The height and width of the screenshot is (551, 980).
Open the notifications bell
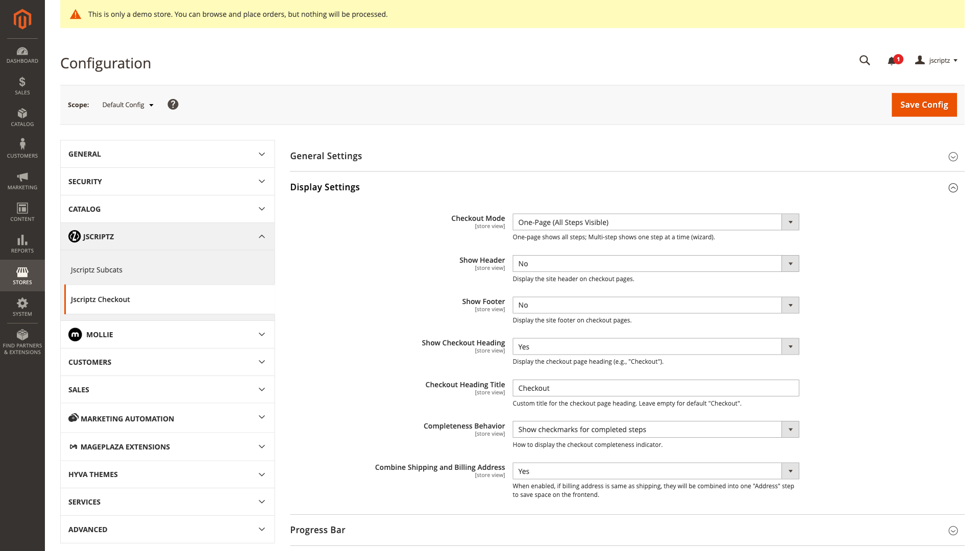click(x=892, y=60)
